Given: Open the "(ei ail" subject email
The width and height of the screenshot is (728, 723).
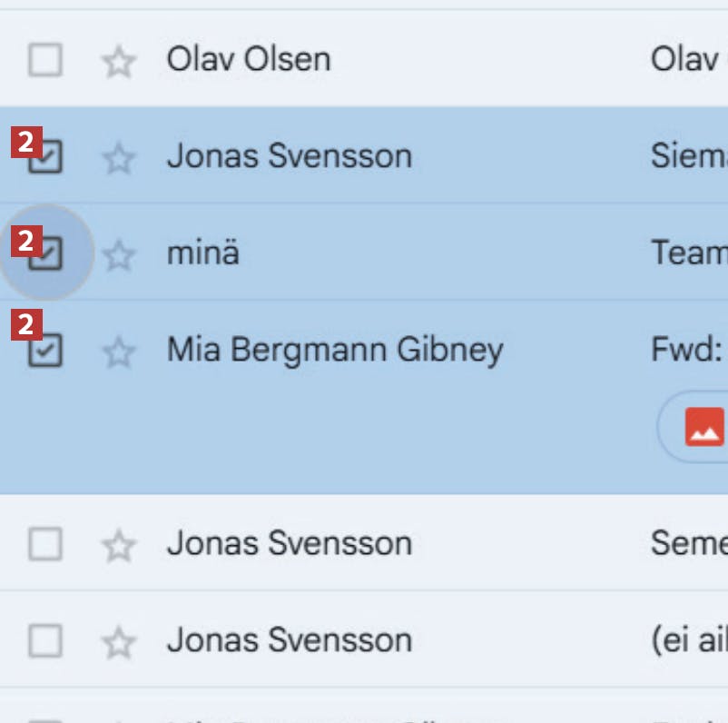Looking at the screenshot, I should point(689,640).
